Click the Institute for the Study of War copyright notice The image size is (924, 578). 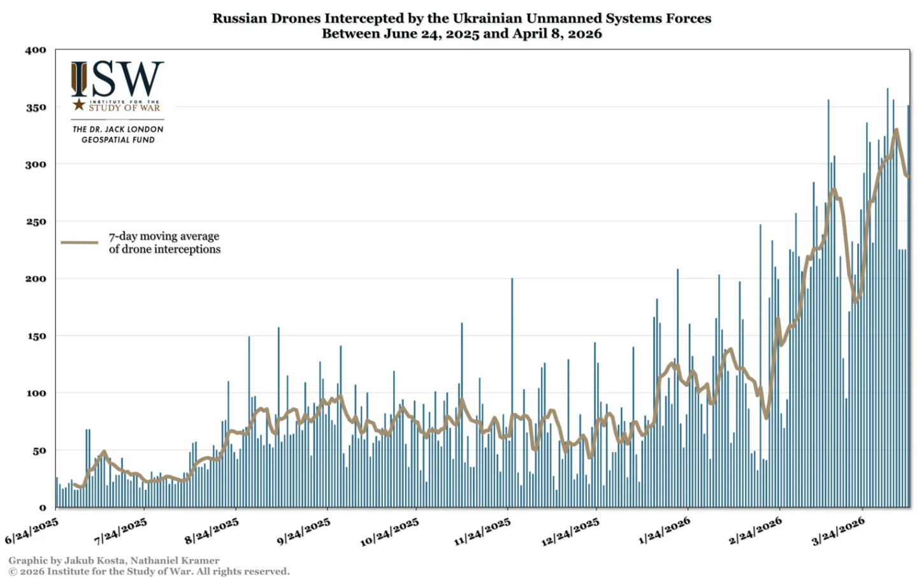(148, 572)
